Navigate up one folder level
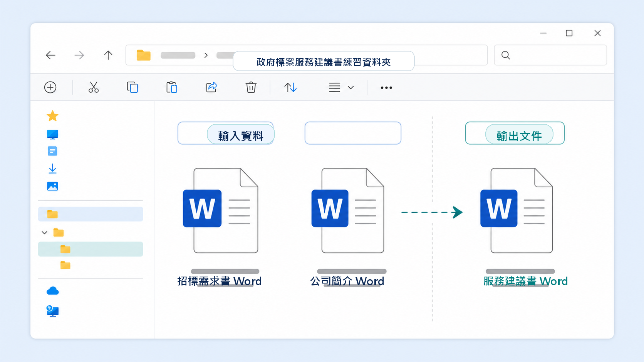644x362 pixels. click(108, 55)
